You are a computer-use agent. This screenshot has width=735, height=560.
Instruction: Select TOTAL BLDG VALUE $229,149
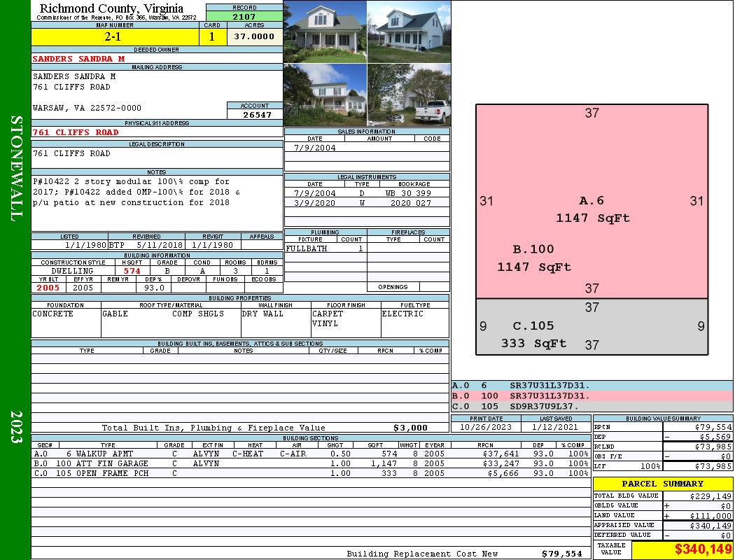coord(662,496)
